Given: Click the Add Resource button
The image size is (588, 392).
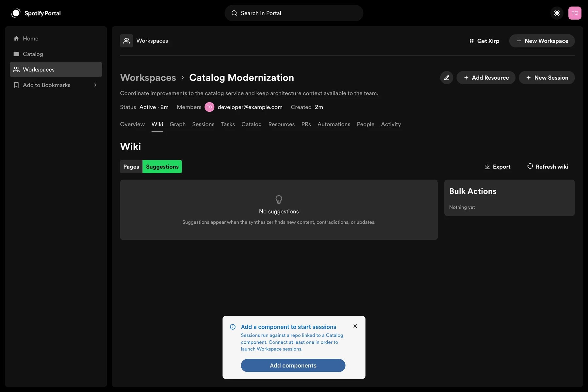Looking at the screenshot, I should click(x=486, y=78).
